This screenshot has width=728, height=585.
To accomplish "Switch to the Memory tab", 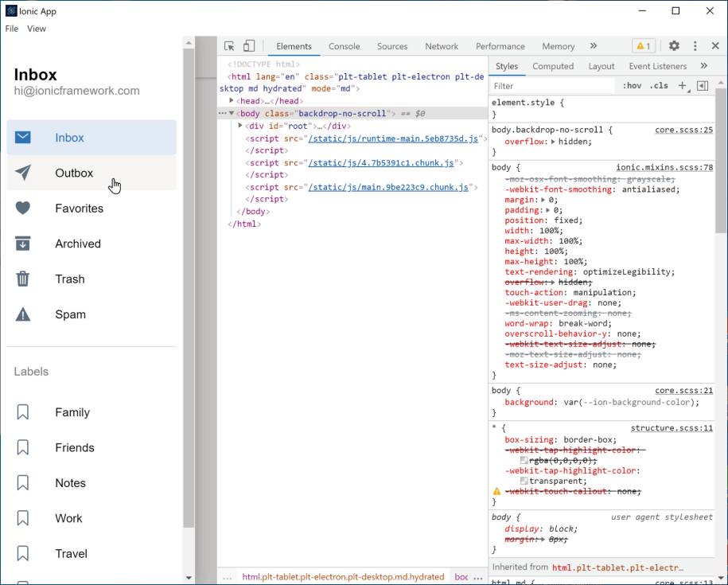I will coord(558,46).
